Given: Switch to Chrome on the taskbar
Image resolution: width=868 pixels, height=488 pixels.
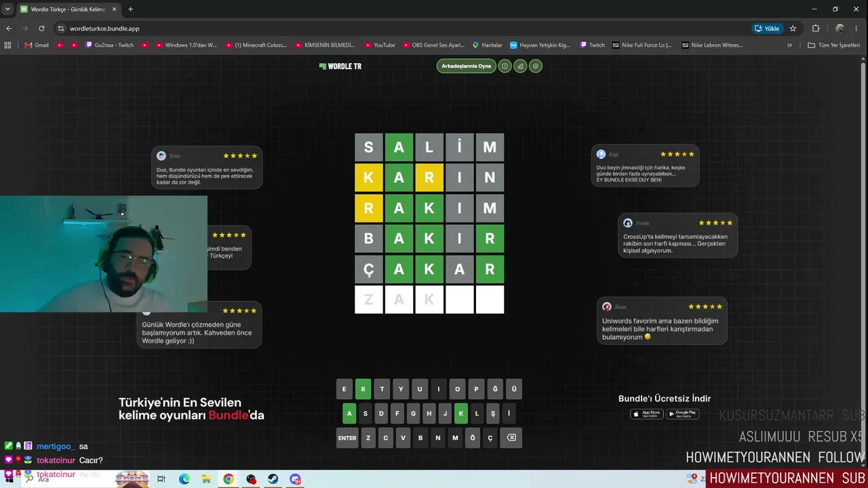Looking at the screenshot, I should 229,479.
